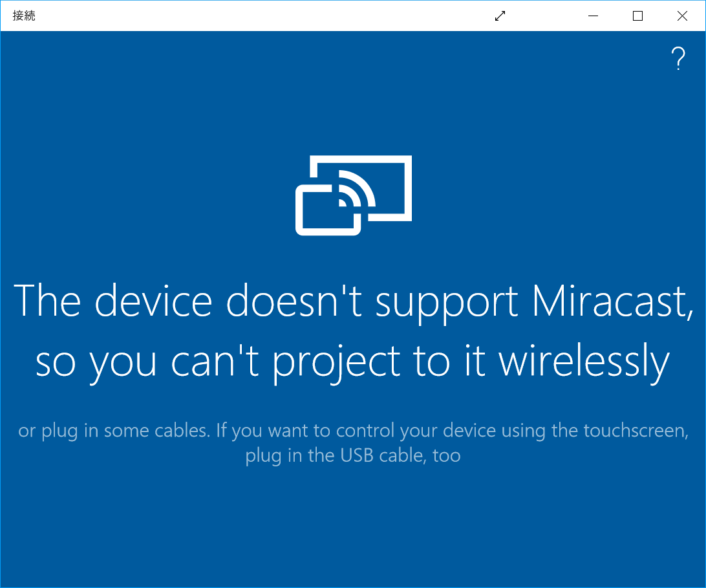Maximize the Connect window
The image size is (706, 588).
[637, 16]
